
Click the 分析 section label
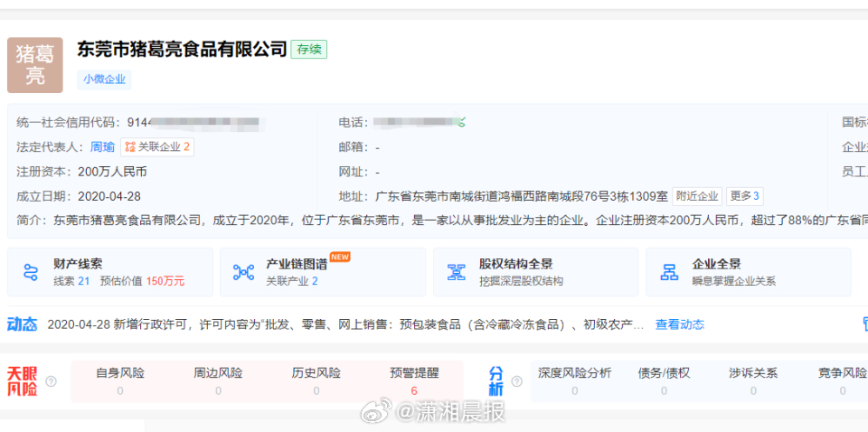point(496,381)
